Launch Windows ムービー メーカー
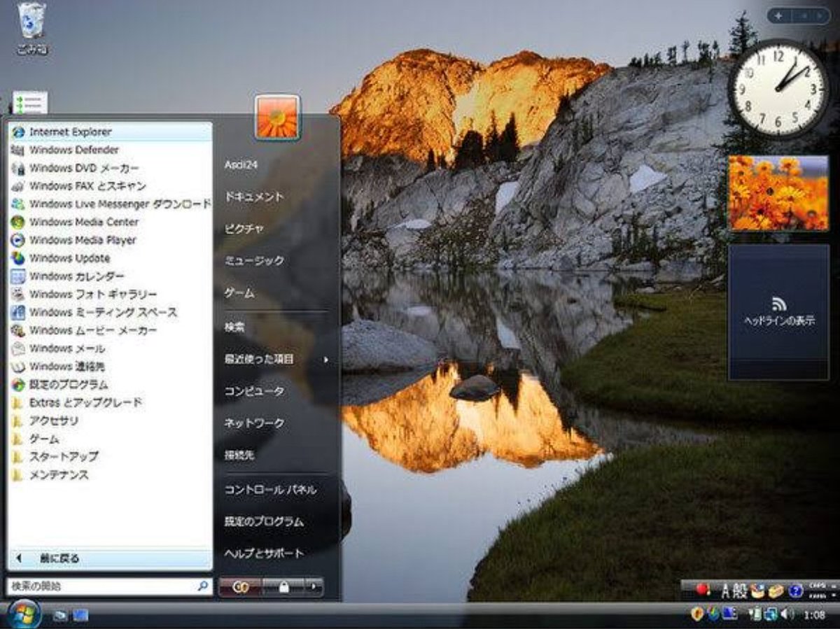 click(x=110, y=330)
